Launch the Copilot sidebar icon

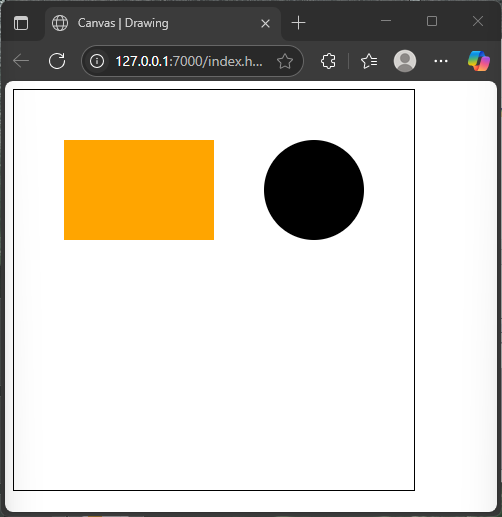479,61
